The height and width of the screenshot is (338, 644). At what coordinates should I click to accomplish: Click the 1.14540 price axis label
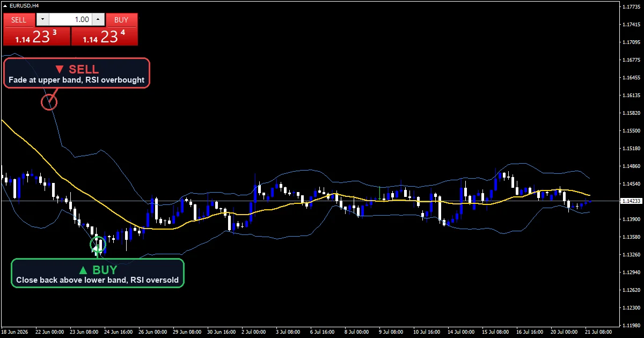tap(631, 183)
